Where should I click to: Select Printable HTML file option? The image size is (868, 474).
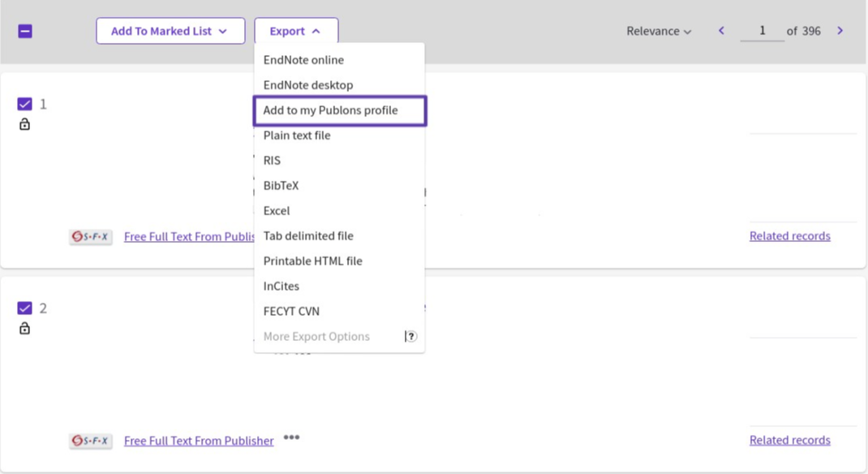(339, 261)
